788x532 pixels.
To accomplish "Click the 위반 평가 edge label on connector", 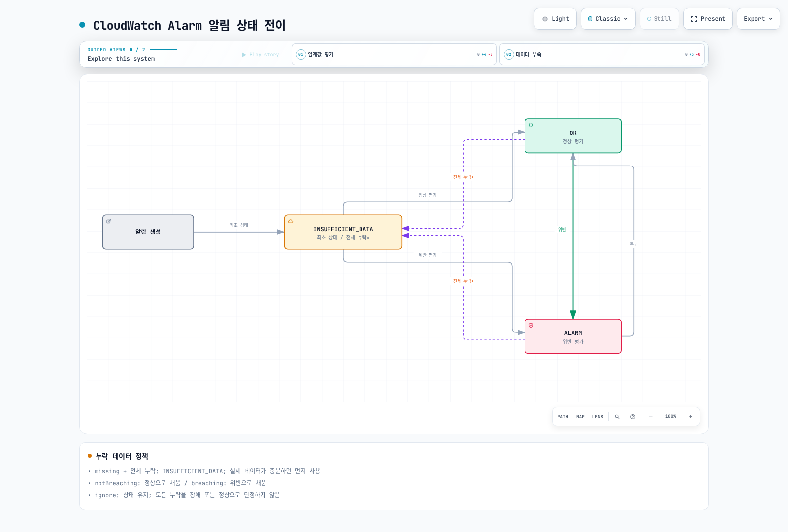I will 427,255.
